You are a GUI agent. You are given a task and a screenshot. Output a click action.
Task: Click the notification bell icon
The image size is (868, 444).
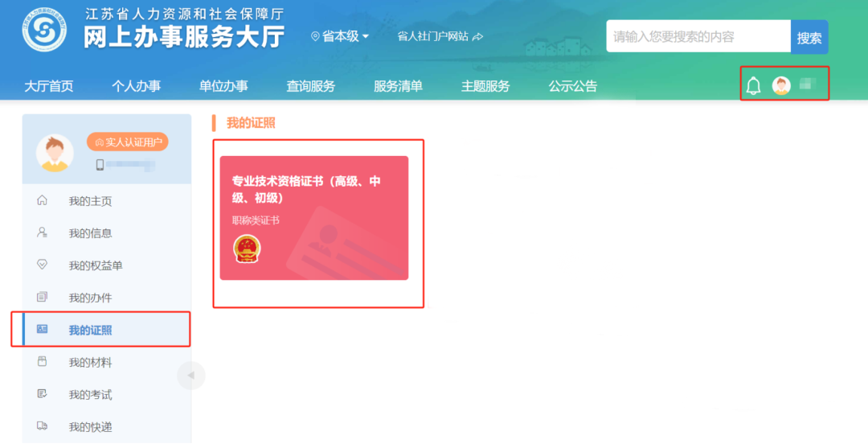pyautogui.click(x=753, y=86)
